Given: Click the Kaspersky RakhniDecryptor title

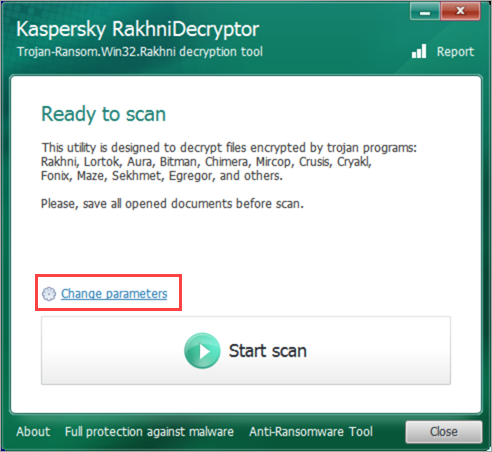Looking at the screenshot, I should coord(138,29).
